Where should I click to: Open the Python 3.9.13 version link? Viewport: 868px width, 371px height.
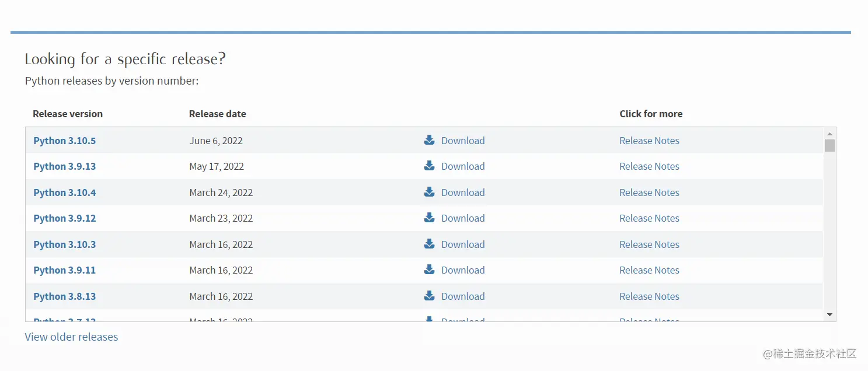64,166
